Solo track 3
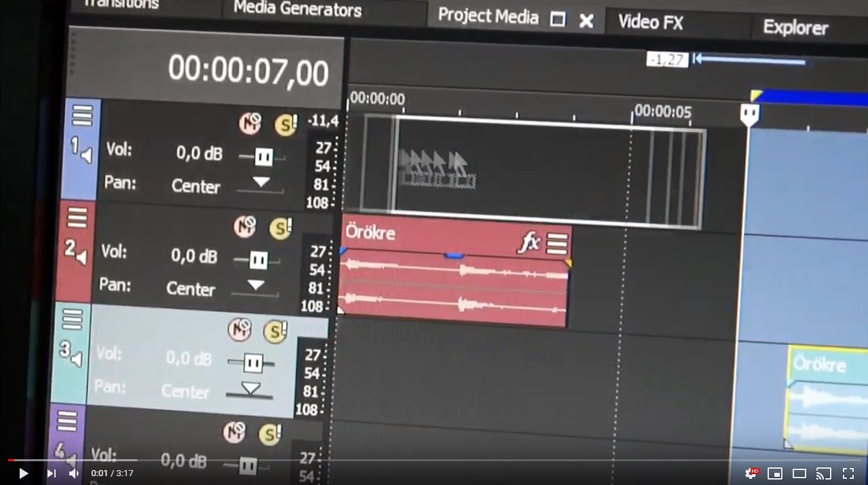 (276, 331)
